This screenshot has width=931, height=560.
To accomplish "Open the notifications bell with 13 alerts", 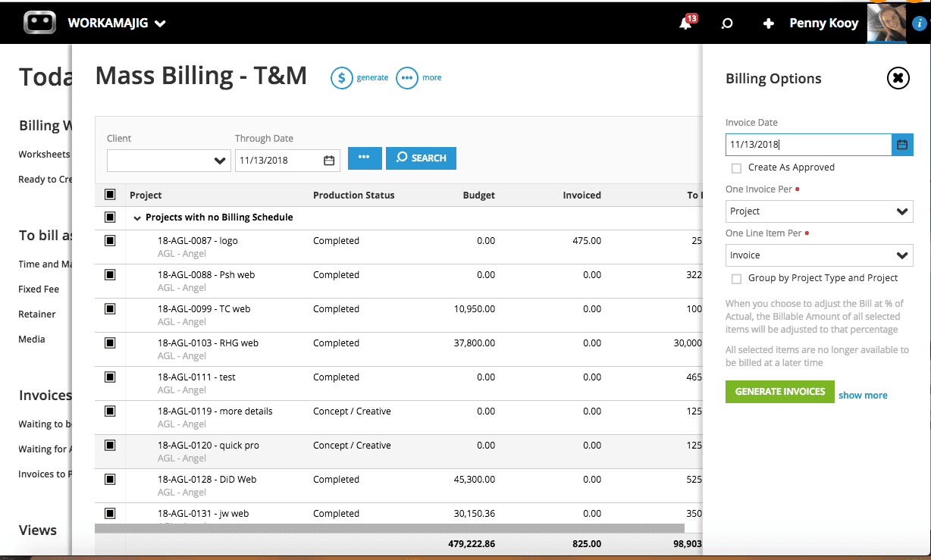I will coord(687,22).
